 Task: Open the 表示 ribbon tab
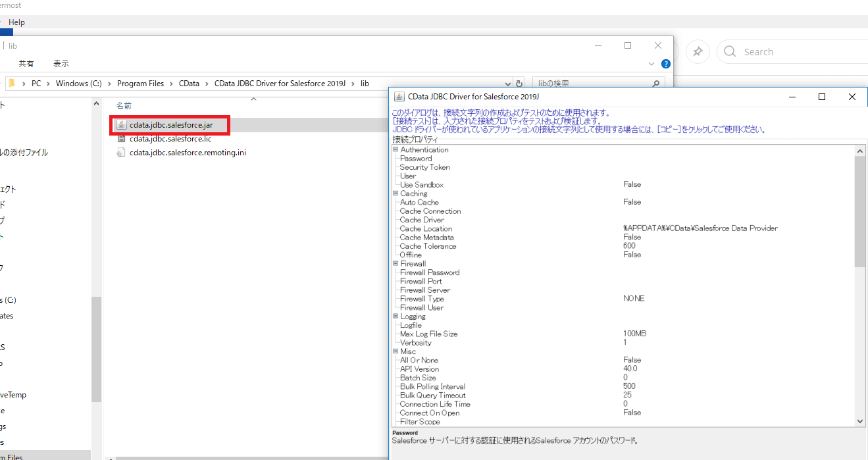coord(61,64)
